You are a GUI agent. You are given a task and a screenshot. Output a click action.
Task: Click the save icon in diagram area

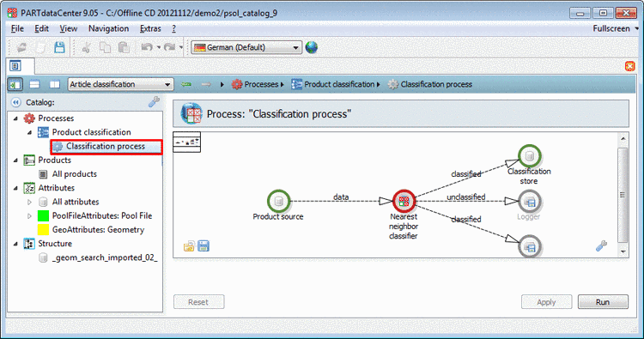(204, 246)
